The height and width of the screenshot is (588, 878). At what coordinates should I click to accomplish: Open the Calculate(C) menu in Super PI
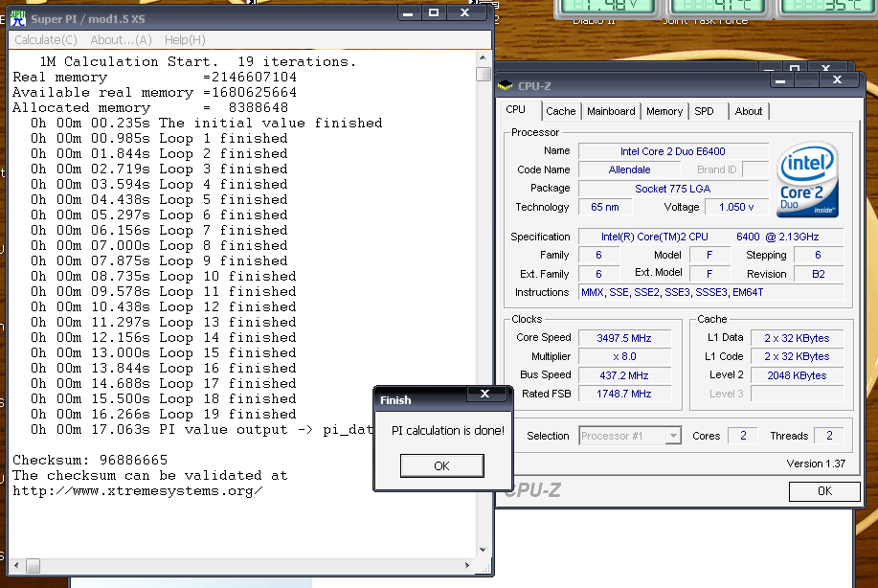(45, 40)
